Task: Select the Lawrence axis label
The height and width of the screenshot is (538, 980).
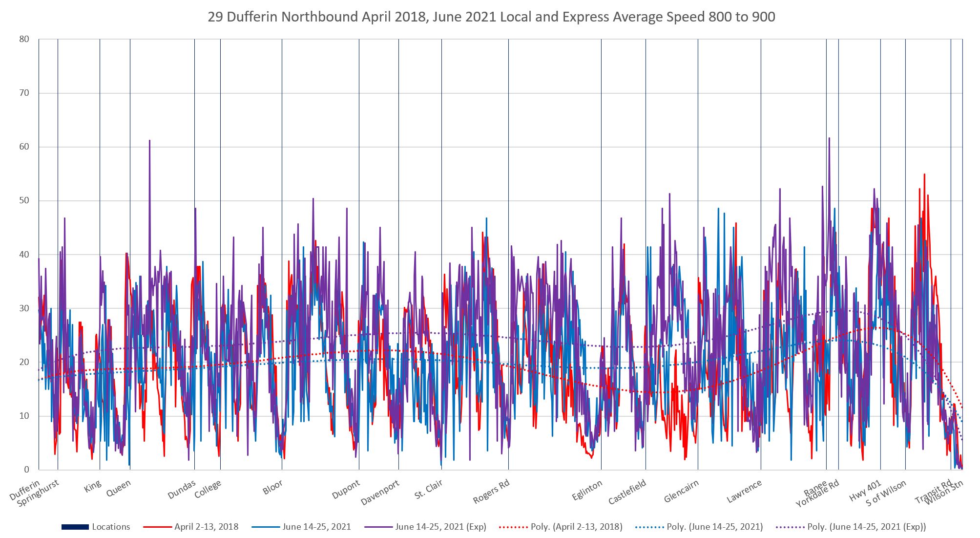Action: coord(744,492)
